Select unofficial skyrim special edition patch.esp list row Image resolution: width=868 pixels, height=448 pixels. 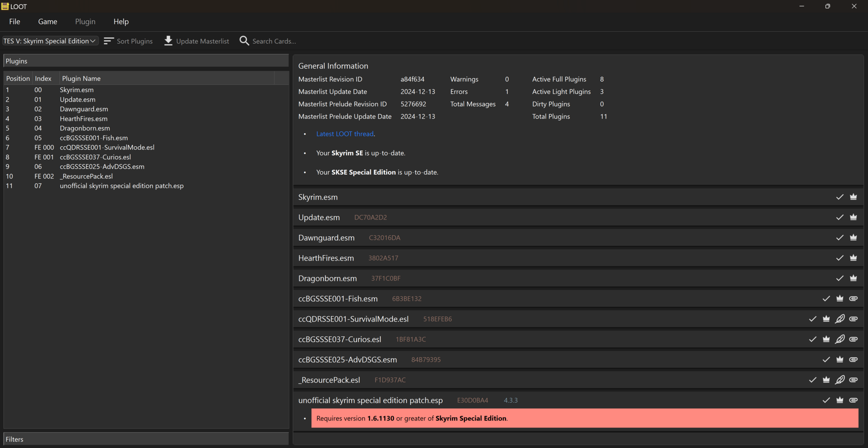(x=146, y=186)
